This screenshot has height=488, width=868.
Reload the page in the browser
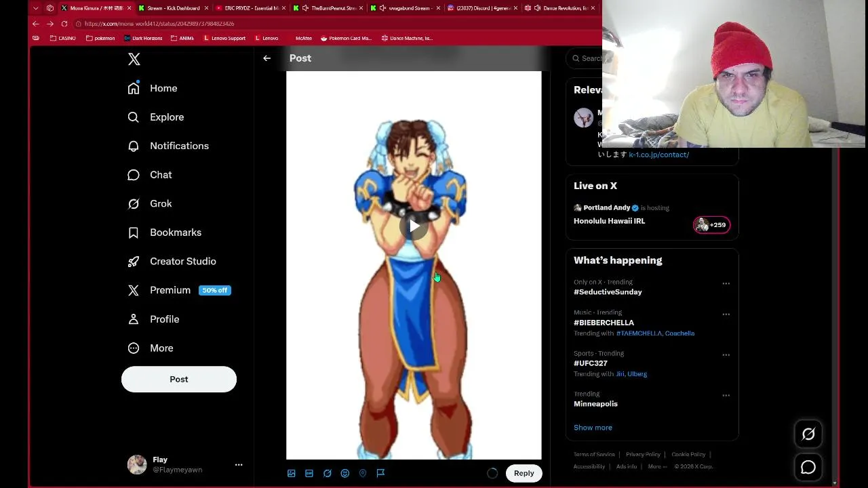tap(64, 24)
